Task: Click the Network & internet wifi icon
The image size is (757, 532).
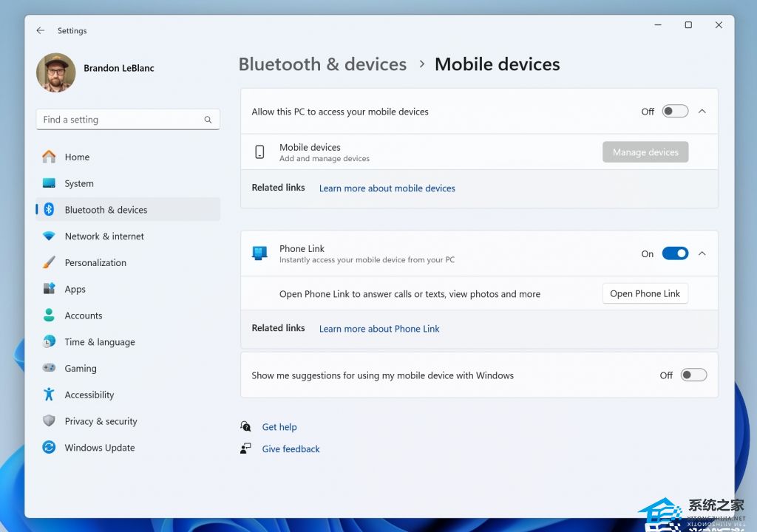Action: [x=49, y=236]
